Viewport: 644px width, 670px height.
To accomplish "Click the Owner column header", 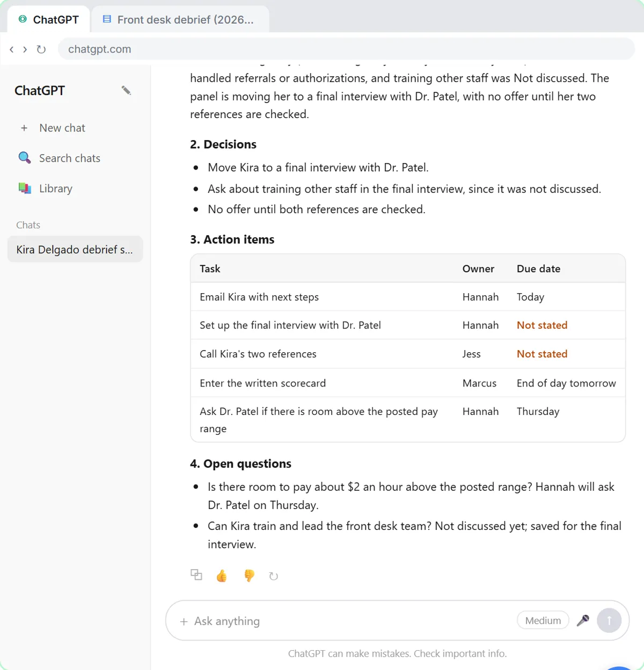I will 478,268.
